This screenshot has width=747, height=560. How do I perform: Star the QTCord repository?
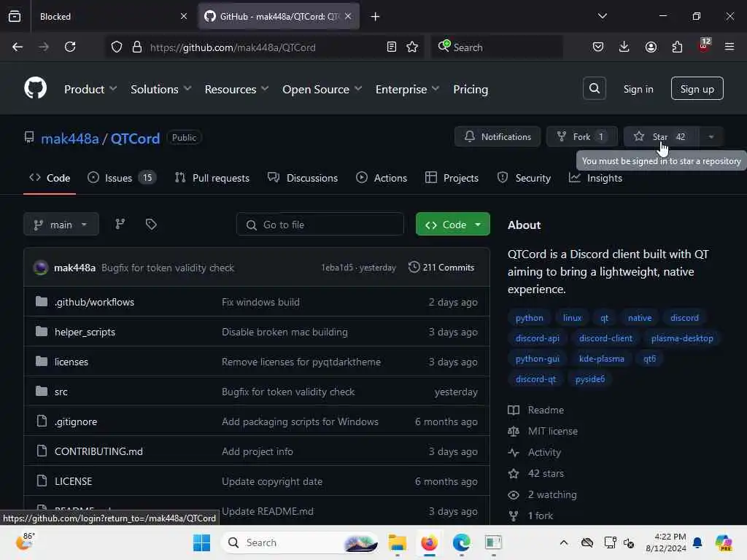[x=661, y=137]
